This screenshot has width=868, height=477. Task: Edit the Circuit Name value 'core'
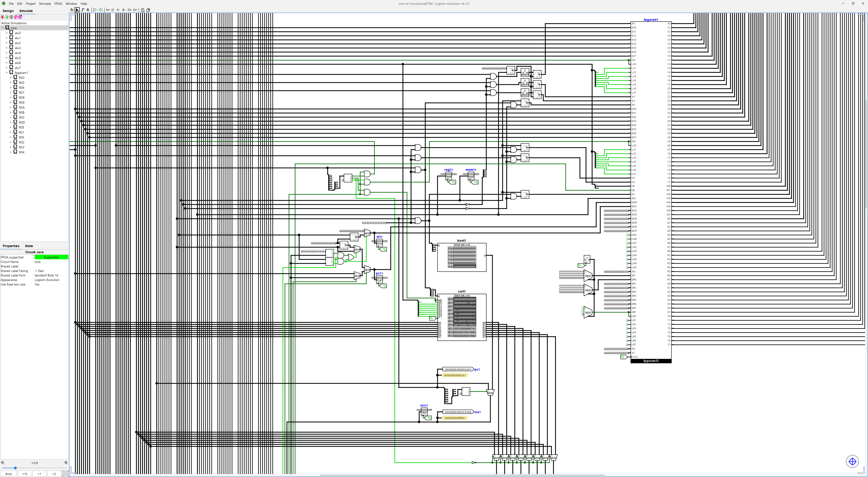pyautogui.click(x=51, y=262)
